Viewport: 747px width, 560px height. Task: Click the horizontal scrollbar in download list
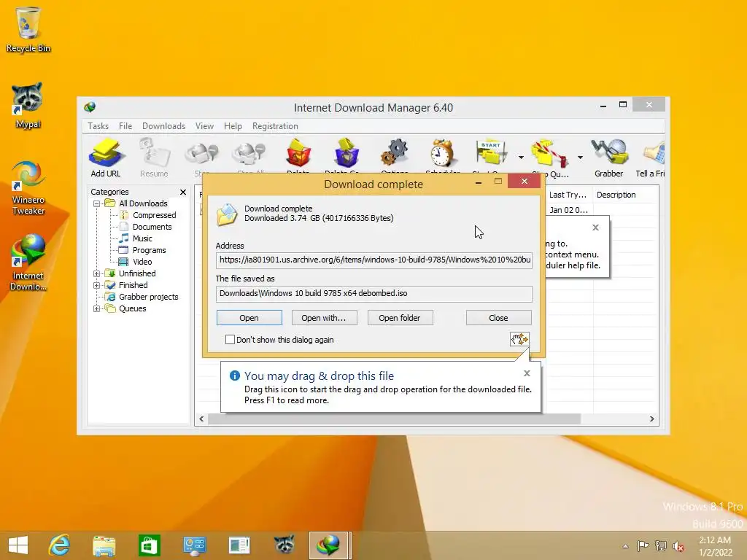coord(394,419)
